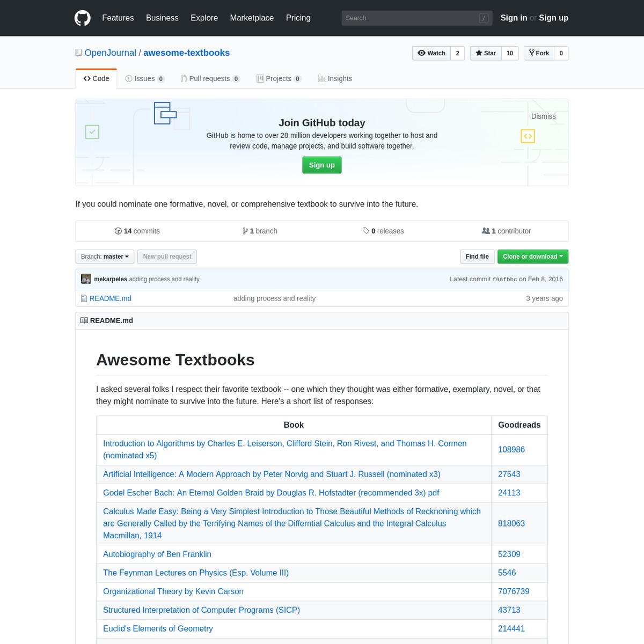
Task: Click the New pull request button
Action: [167, 257]
